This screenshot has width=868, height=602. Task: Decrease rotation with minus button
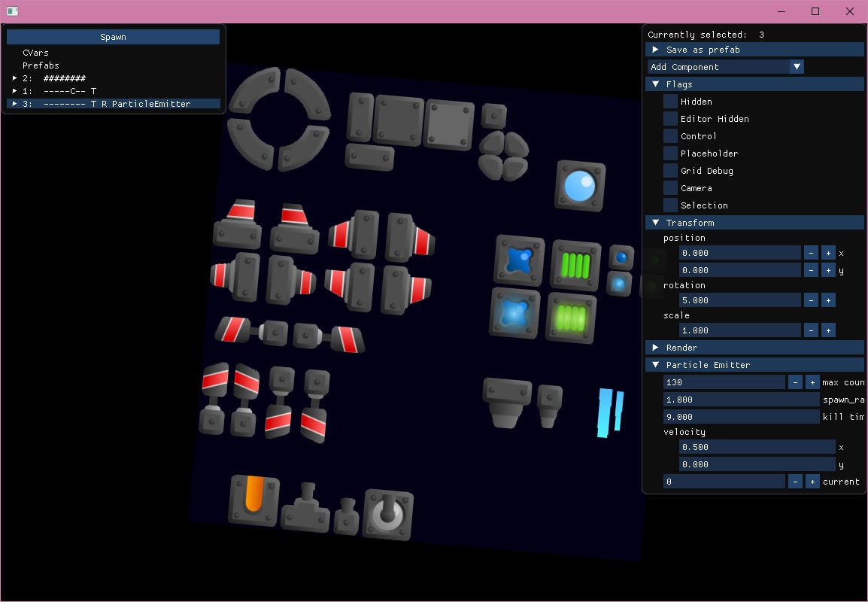point(811,300)
